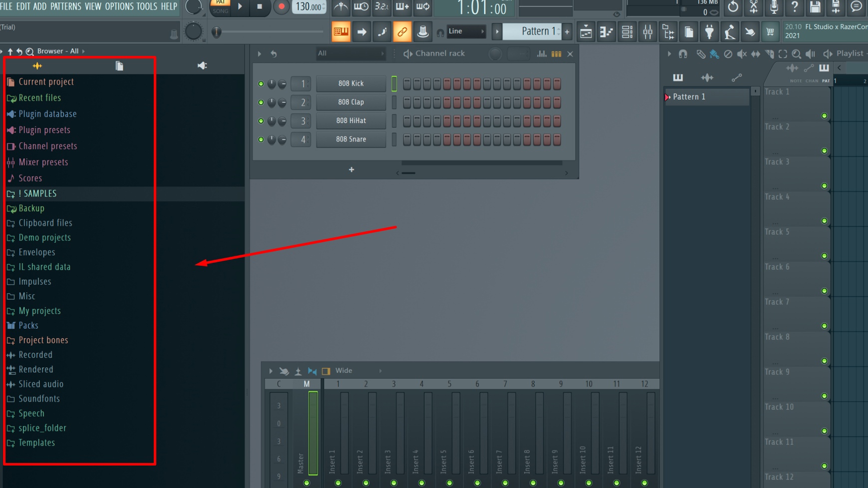This screenshot has height=488, width=868.
Task: Toggle mixer Master mute light
Action: (306, 483)
